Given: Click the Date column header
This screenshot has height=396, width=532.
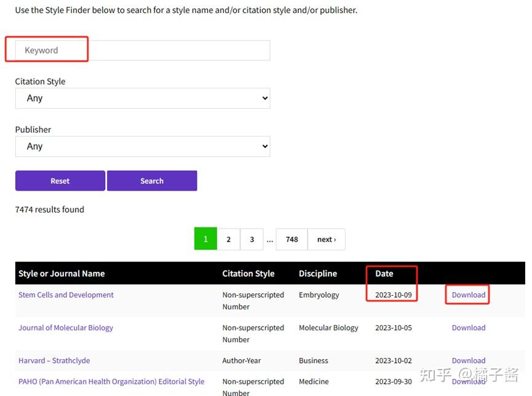Looking at the screenshot, I should [384, 274].
